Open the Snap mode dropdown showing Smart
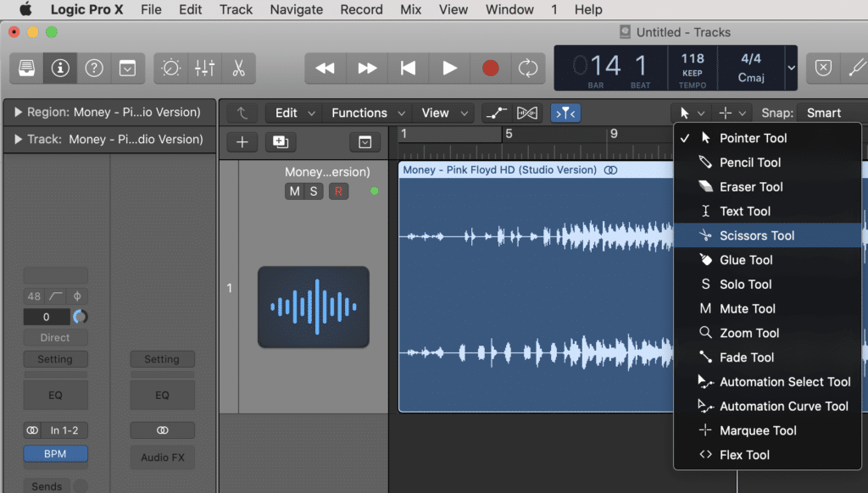Image resolution: width=868 pixels, height=493 pixels. 826,111
